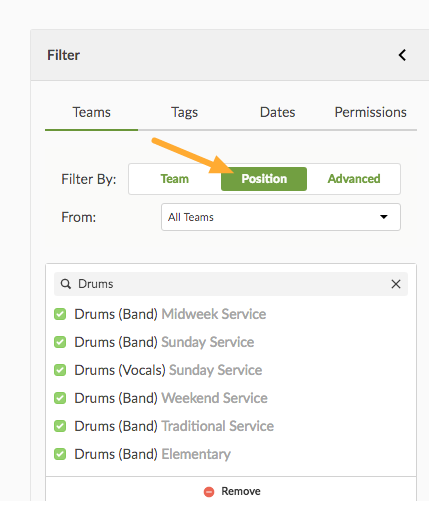Image resolution: width=429 pixels, height=520 pixels.
Task: Open the Dates tab
Action: [x=277, y=112]
